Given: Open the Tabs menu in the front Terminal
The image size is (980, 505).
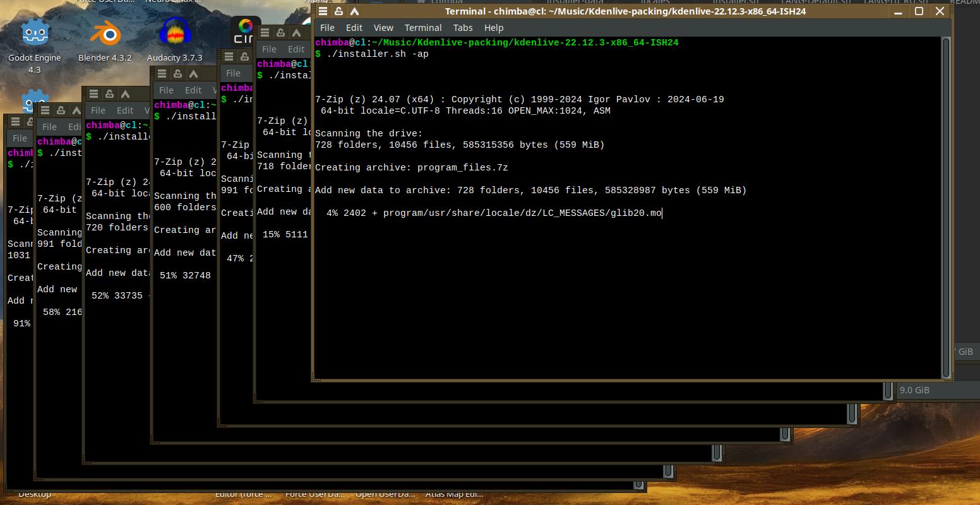Looking at the screenshot, I should point(463,28).
